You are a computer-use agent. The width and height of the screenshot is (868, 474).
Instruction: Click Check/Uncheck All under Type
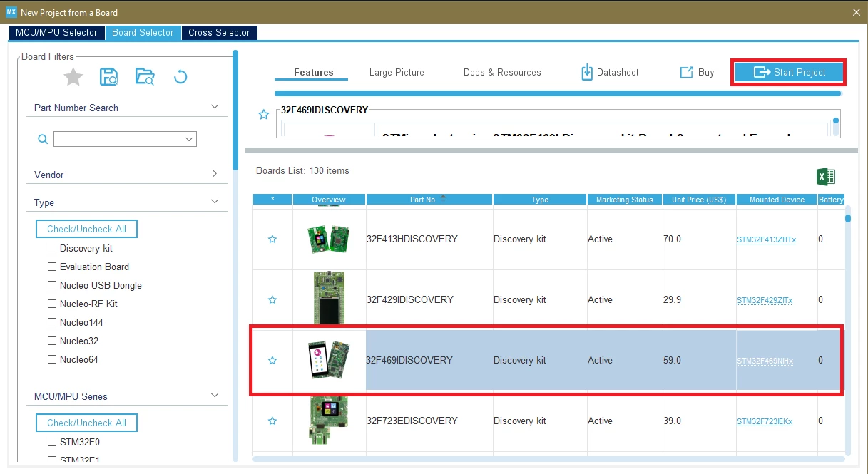[x=86, y=229]
